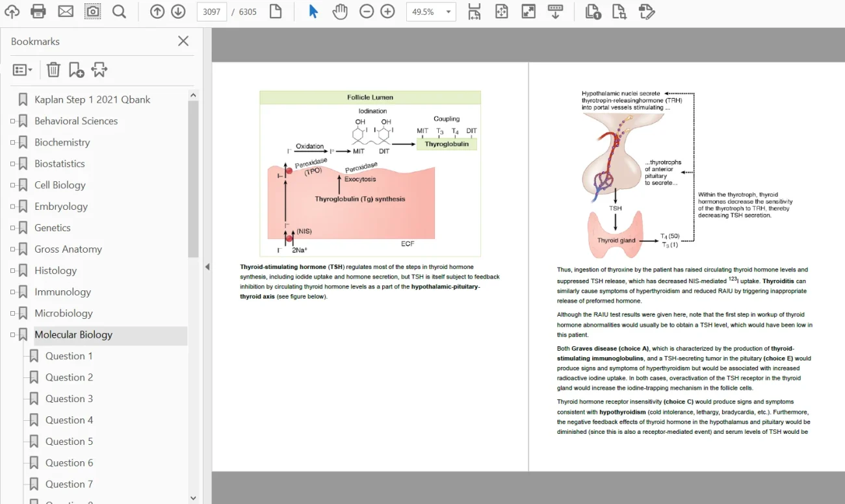Expand the Immunology bookmark node
845x504 pixels.
[x=12, y=292]
